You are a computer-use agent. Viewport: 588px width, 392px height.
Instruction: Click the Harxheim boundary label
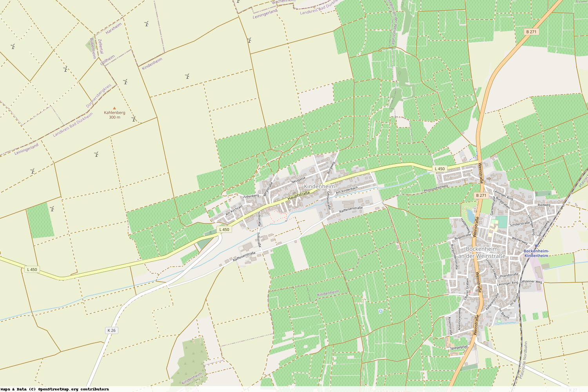click(x=114, y=28)
